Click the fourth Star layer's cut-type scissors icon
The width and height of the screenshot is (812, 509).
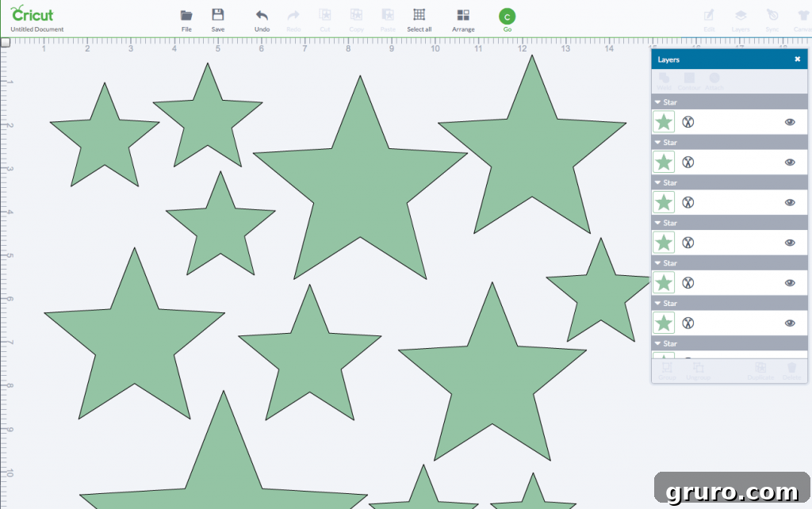tap(688, 243)
